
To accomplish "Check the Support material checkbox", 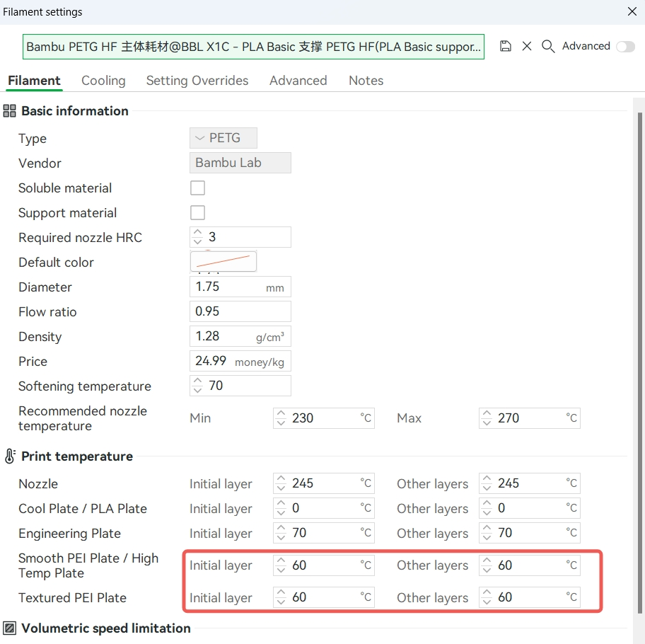I will click(197, 213).
